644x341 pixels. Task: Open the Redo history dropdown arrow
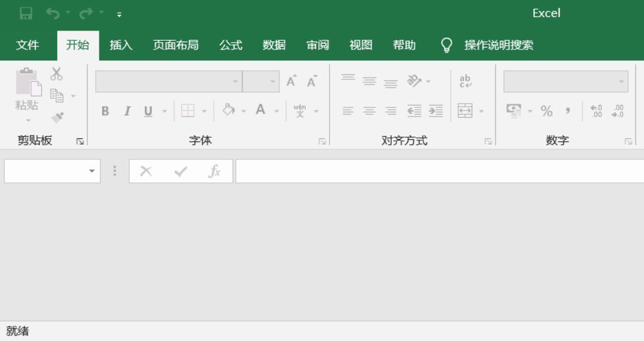coord(101,13)
